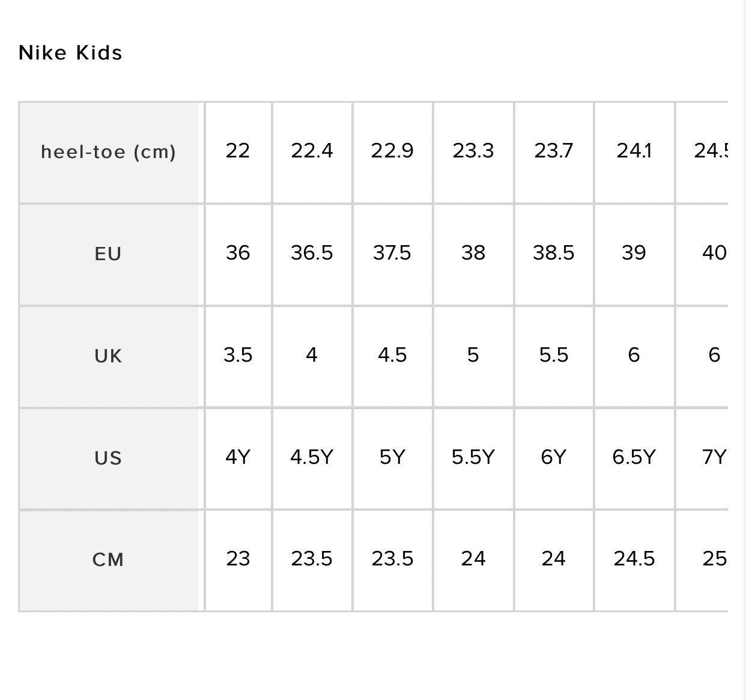
Task: Click the heel-toe 23.7 cell
Action: tap(554, 153)
